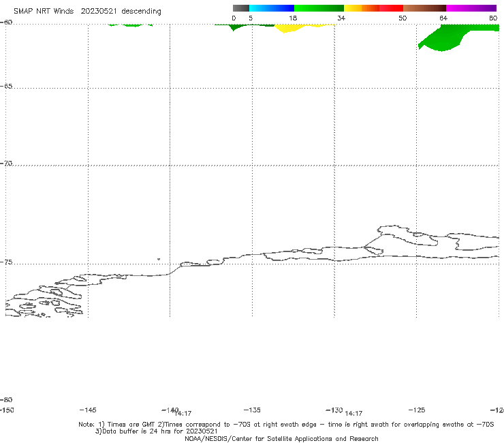The width and height of the screenshot is (504, 443).
Task: Click the gray segment of the wind color bar
Action: click(240, 8)
